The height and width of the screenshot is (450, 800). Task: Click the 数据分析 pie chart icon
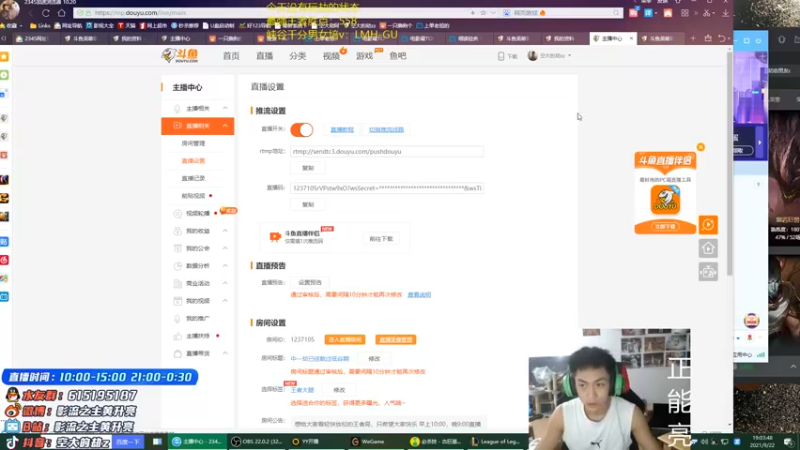coord(178,266)
